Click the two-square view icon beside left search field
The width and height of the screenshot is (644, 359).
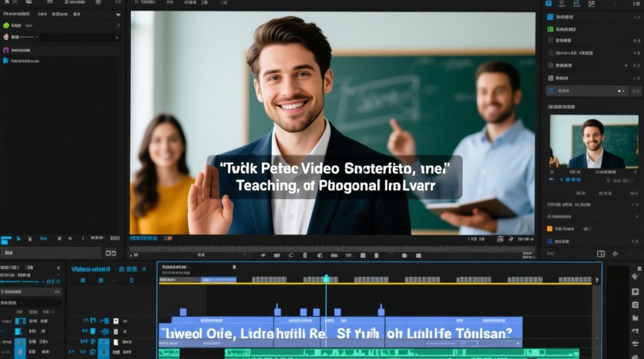(x=111, y=253)
